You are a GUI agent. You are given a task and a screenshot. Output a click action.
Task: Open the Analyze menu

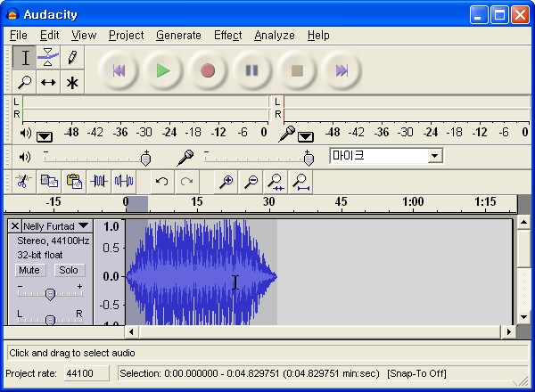coord(275,35)
